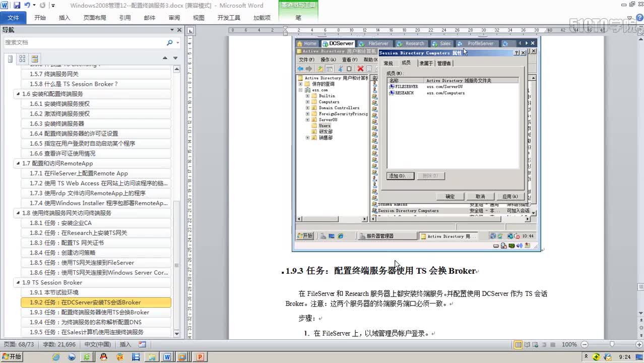
Task: Switch to Draft view button
Action: 554,345
